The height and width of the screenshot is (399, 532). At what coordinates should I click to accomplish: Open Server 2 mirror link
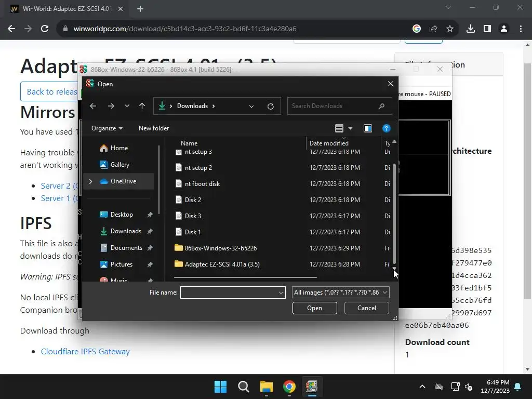[59, 185]
